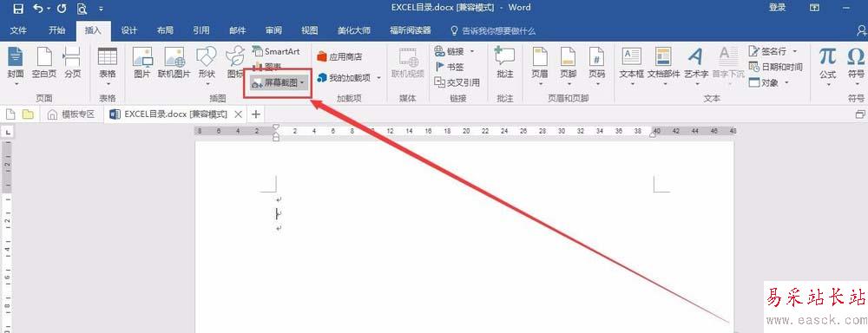Image resolution: width=868 pixels, height=333 pixels.
Task: Expand the 对象 dropdown arrow
Action: 786,83
